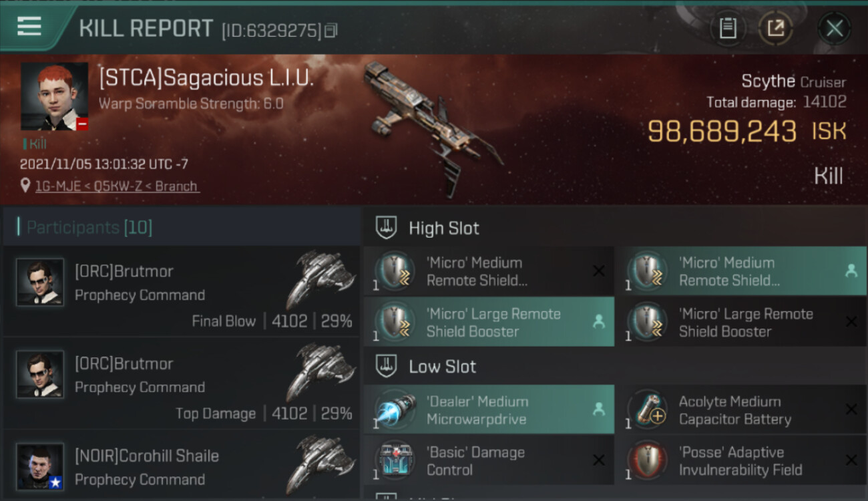The width and height of the screenshot is (868, 501).
Task: Click the share export icon
Action: tap(776, 28)
